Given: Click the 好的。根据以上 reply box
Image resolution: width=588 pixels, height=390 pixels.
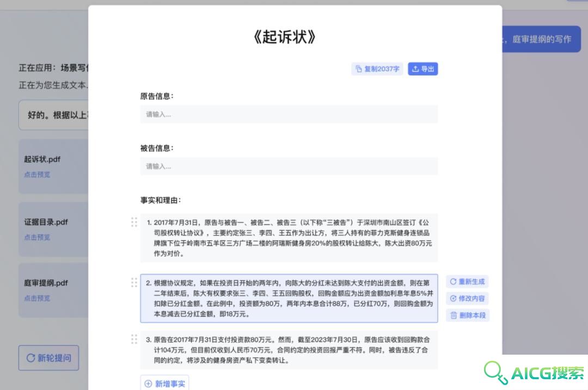Looking at the screenshot, I should pos(53,115).
